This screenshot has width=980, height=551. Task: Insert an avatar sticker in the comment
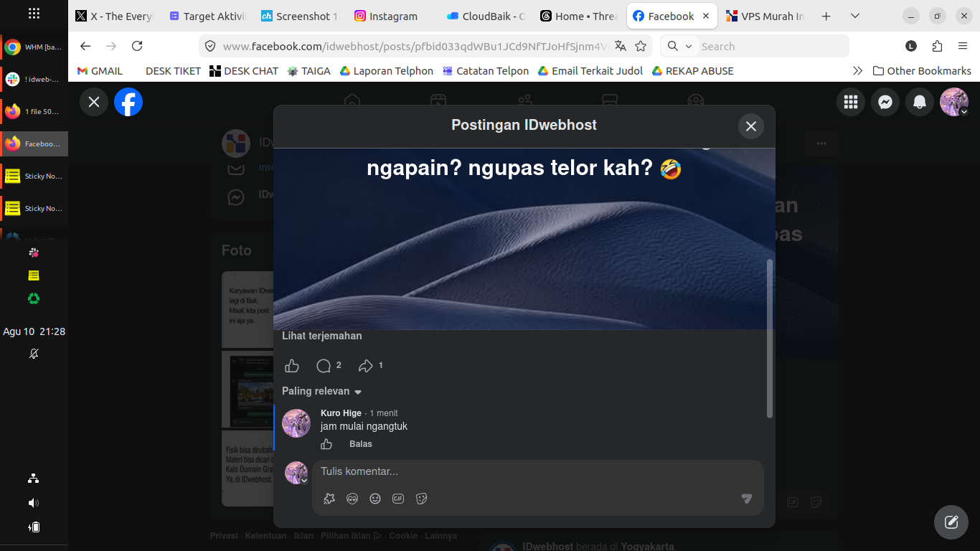[352, 499]
